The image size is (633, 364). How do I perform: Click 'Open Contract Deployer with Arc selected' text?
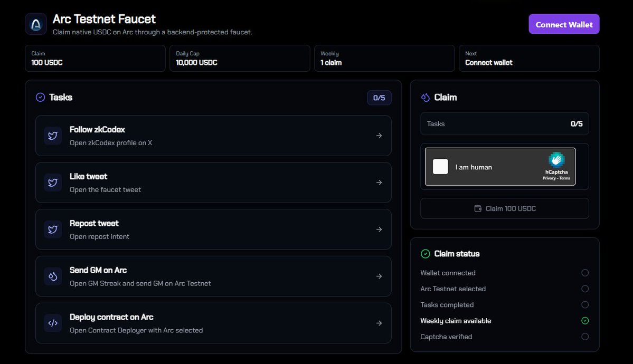(x=136, y=330)
